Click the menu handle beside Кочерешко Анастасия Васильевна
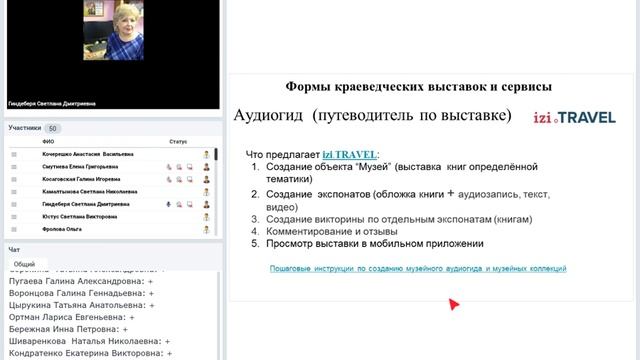The image size is (640, 360). click(14, 154)
